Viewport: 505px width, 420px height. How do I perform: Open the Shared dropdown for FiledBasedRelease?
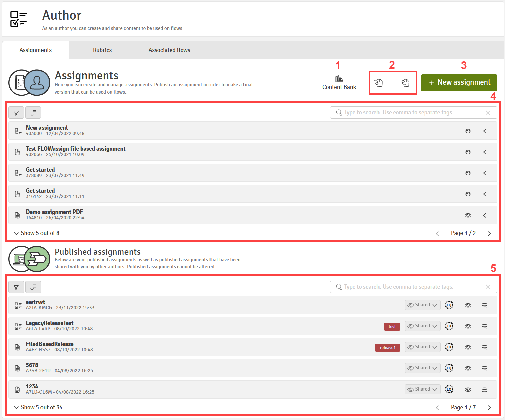point(422,347)
